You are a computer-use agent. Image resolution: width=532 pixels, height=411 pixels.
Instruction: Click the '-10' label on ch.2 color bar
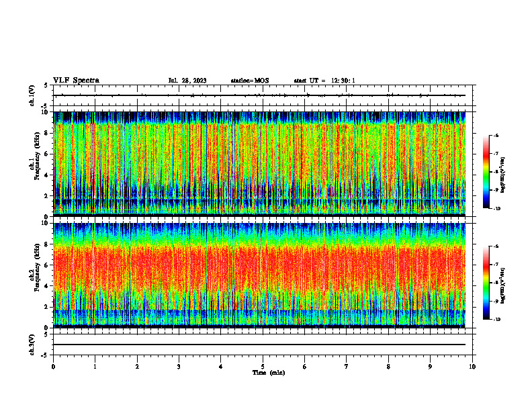[x=496, y=320]
